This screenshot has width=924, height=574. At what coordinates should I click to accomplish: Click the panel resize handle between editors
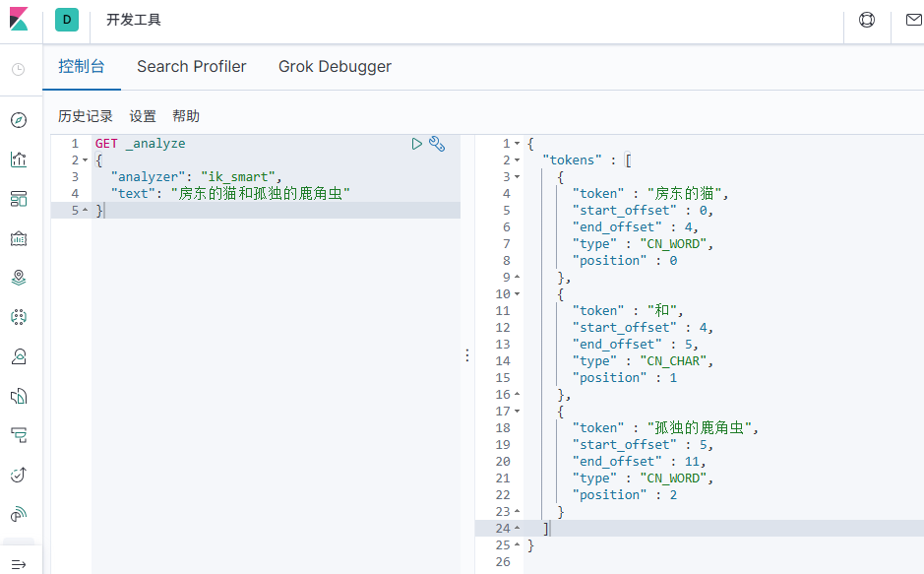pos(467,355)
